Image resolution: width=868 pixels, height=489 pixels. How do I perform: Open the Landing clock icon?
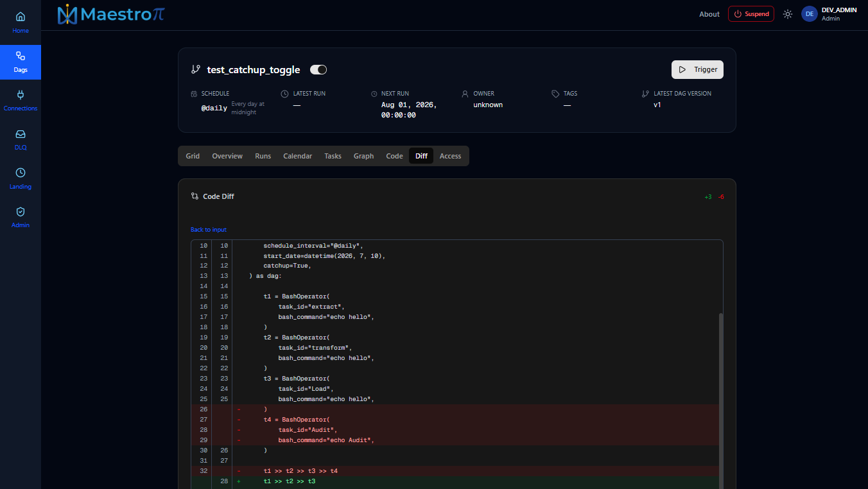click(21, 173)
